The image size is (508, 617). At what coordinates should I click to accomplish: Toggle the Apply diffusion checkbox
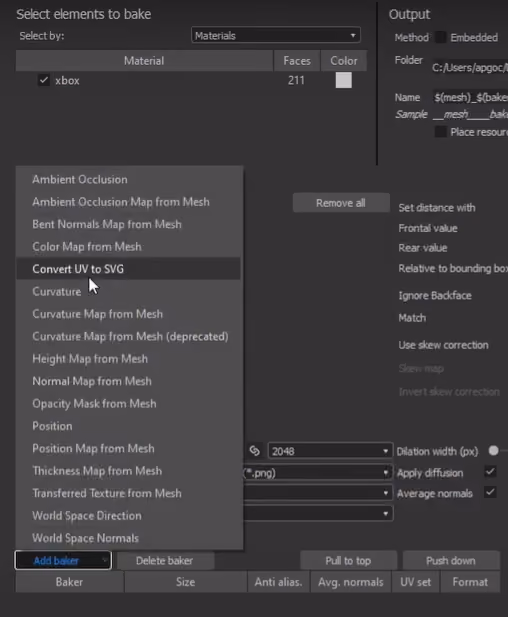[x=490, y=471]
